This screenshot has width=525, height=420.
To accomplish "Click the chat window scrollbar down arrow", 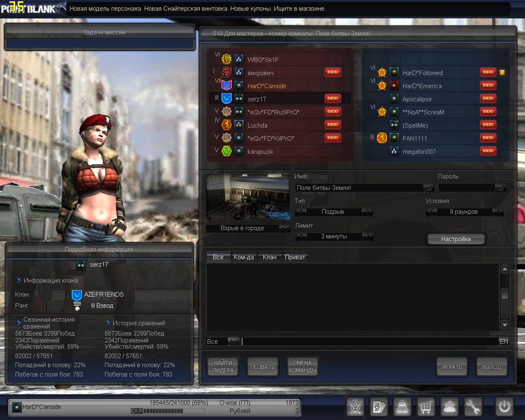I will 505,325.
